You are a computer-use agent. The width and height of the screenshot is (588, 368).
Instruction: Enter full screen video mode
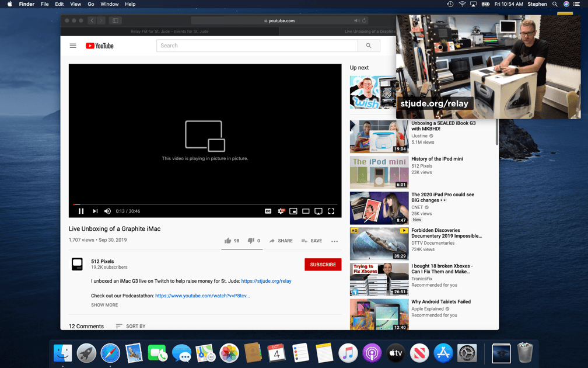pyautogui.click(x=331, y=211)
